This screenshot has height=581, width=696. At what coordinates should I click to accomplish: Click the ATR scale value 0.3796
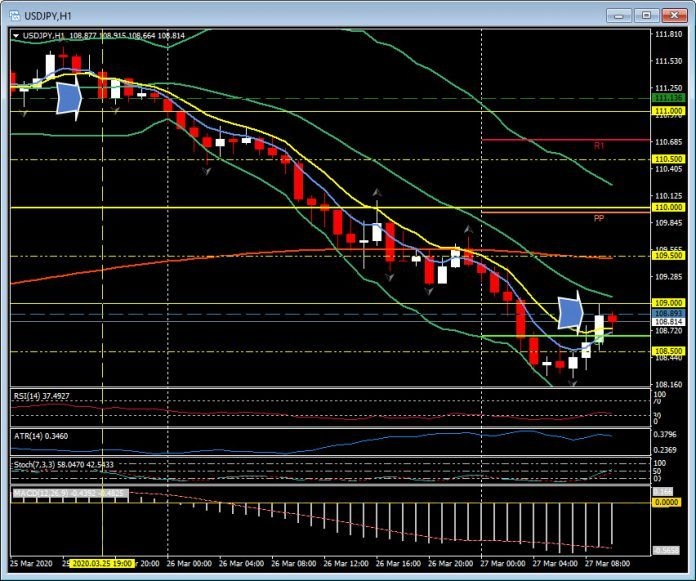click(x=665, y=434)
